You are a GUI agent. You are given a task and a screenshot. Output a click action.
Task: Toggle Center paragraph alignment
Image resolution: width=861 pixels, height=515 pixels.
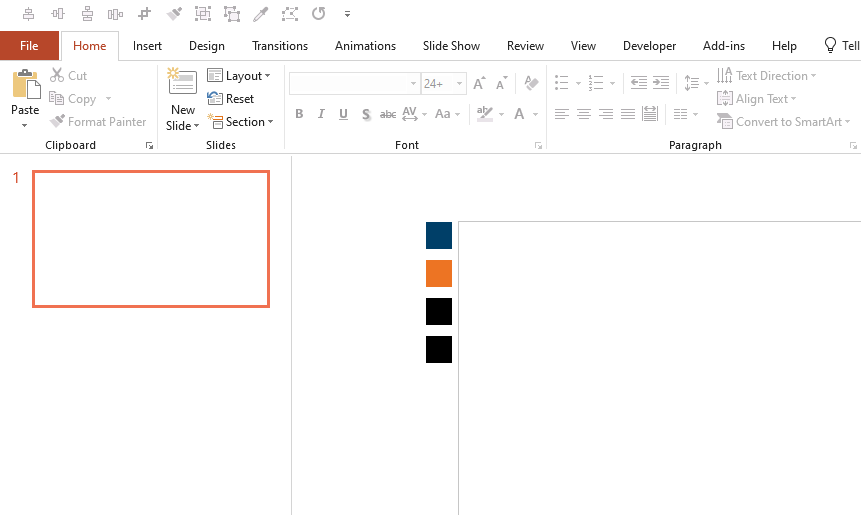[584, 114]
